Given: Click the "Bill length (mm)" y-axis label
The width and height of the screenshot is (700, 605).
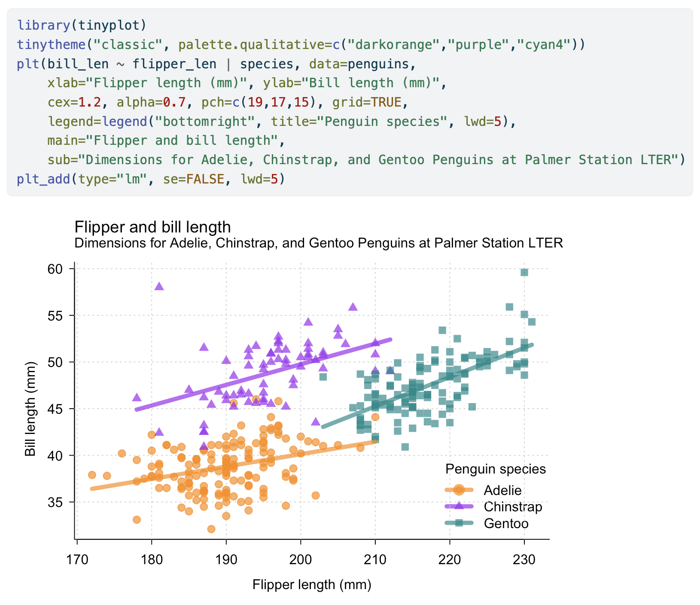Looking at the screenshot, I should coord(30,409).
